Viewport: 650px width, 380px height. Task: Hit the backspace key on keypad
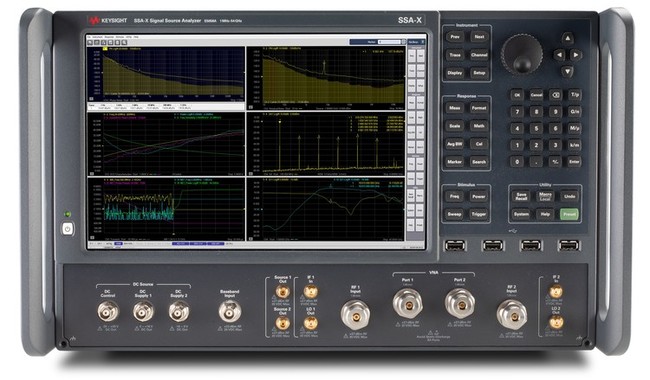[x=555, y=95]
